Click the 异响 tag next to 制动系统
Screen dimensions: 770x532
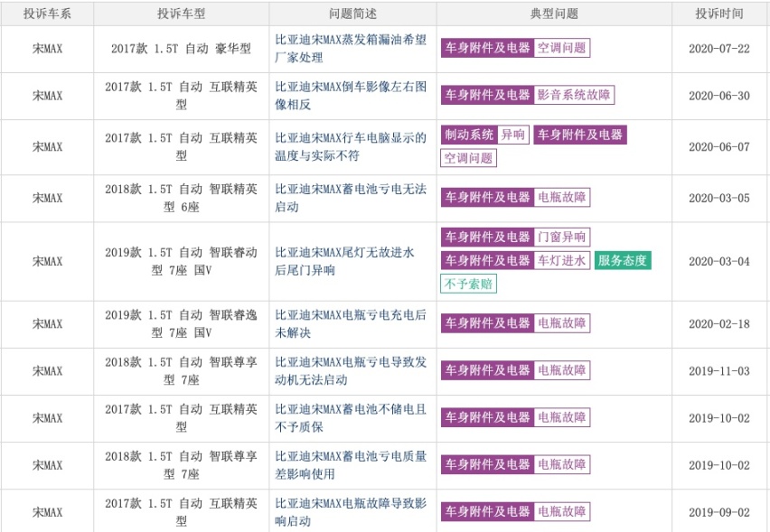513,135
